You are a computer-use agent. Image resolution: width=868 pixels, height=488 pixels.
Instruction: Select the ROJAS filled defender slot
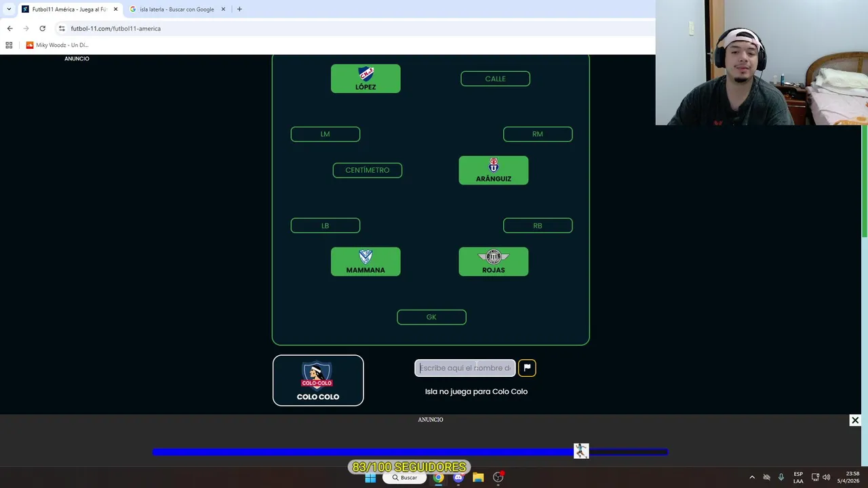(x=494, y=262)
